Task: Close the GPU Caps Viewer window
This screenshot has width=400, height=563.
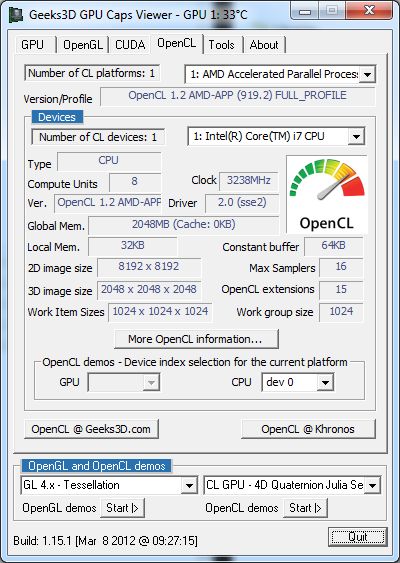Action: click(369, 11)
